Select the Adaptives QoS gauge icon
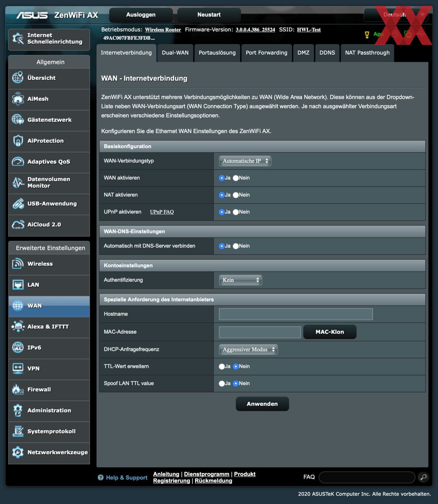 tap(18, 162)
